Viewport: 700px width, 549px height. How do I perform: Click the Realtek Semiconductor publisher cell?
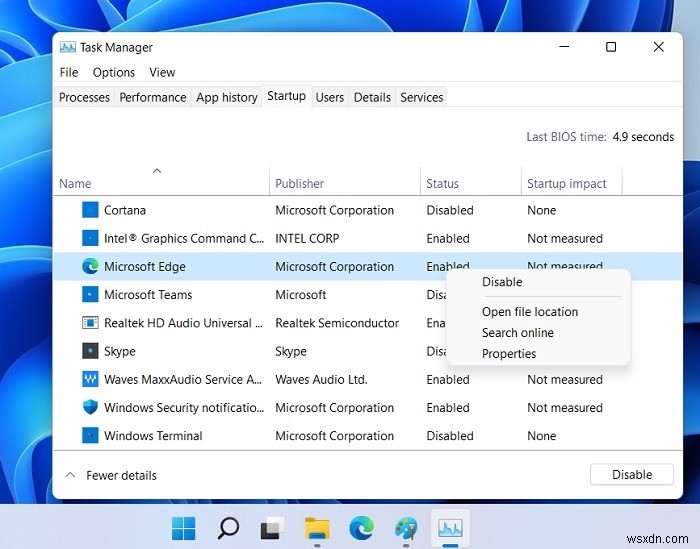tap(337, 323)
